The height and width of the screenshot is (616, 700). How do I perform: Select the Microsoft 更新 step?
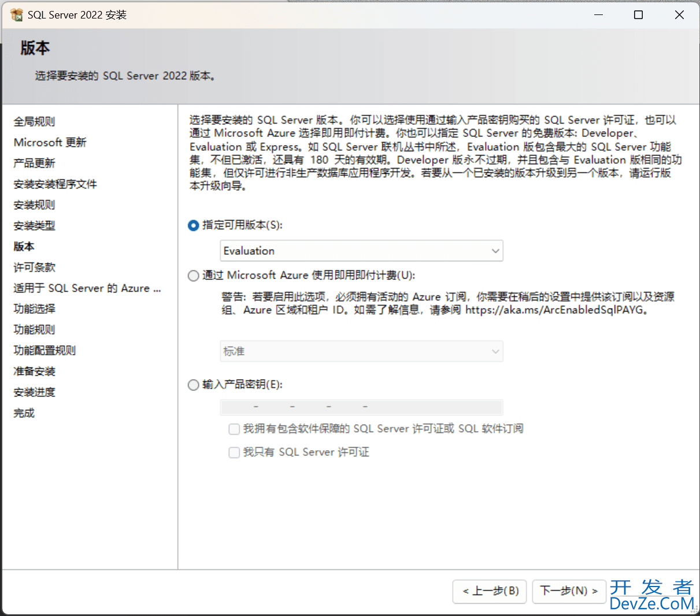(x=50, y=142)
